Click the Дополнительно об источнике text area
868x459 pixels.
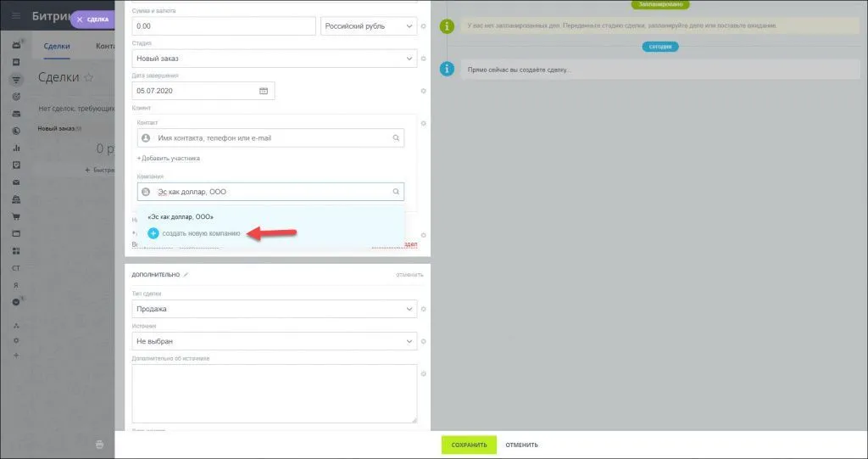point(275,393)
